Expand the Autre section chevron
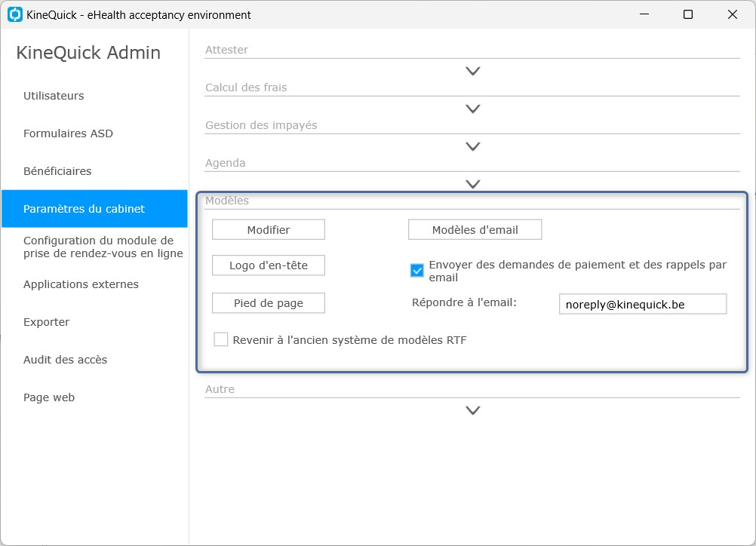Image resolution: width=756 pixels, height=546 pixels. (x=472, y=410)
